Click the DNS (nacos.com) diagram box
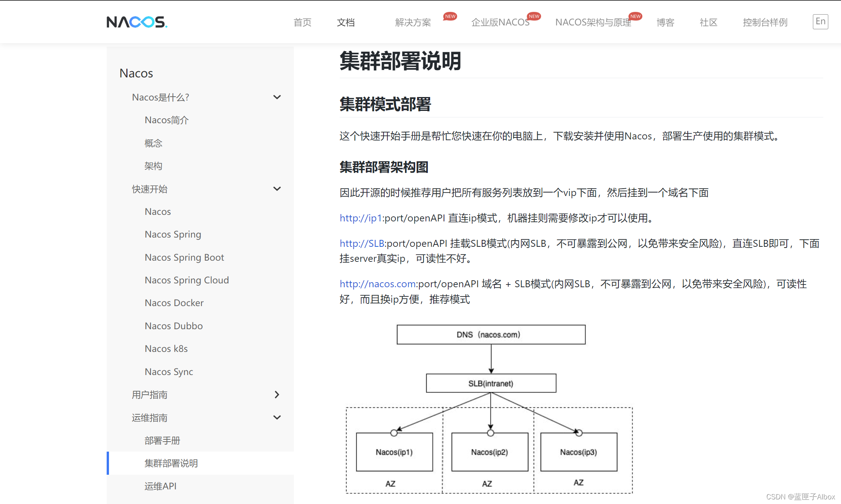Image resolution: width=841 pixels, height=504 pixels. (491, 335)
